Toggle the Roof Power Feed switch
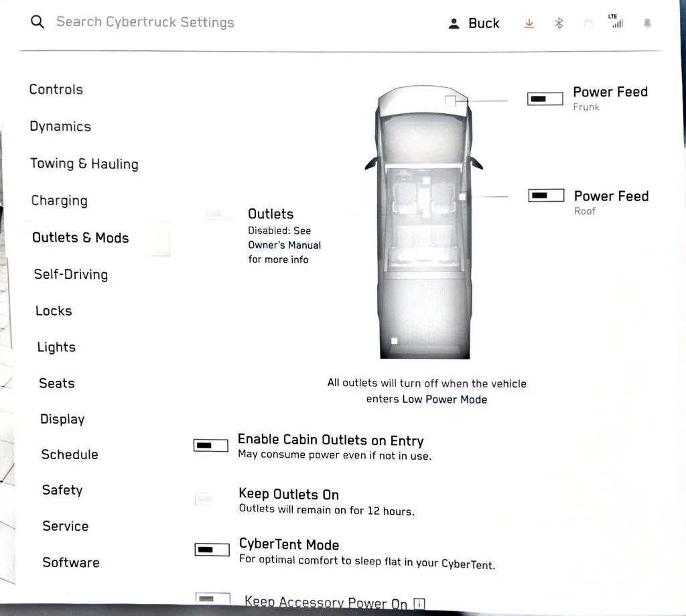Viewport: 686px width, 616px height. pyautogui.click(x=547, y=195)
